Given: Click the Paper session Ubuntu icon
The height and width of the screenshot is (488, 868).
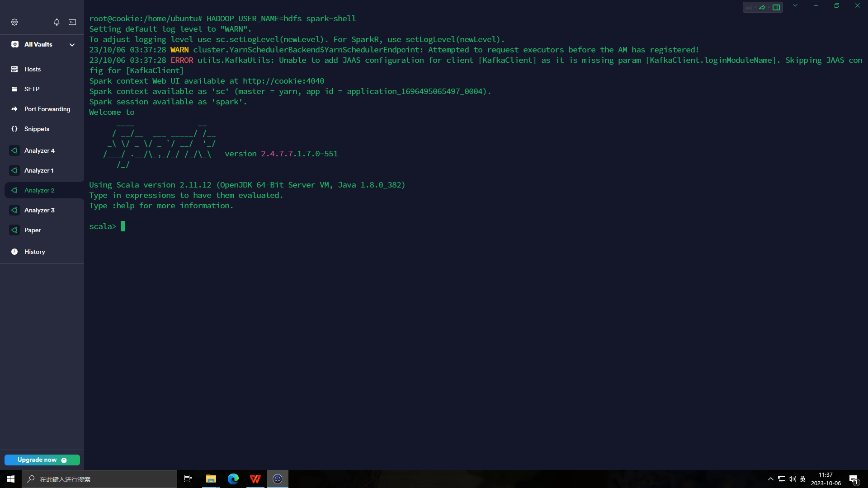Looking at the screenshot, I should pos(14,230).
